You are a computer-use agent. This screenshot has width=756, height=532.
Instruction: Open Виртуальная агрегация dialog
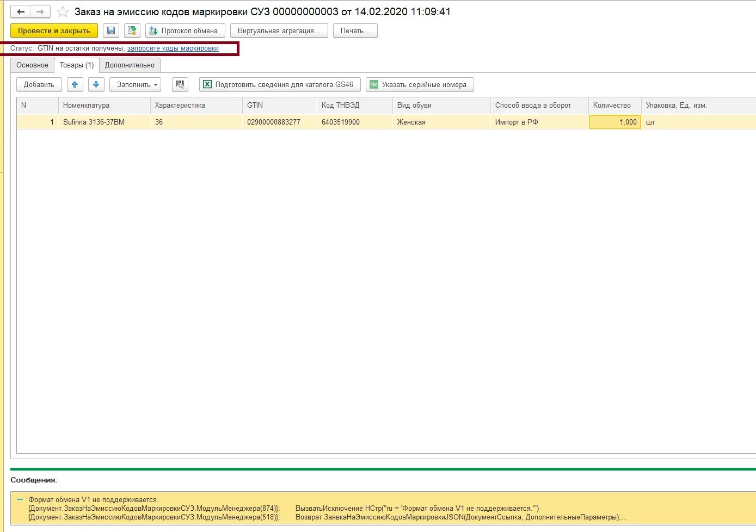(279, 30)
